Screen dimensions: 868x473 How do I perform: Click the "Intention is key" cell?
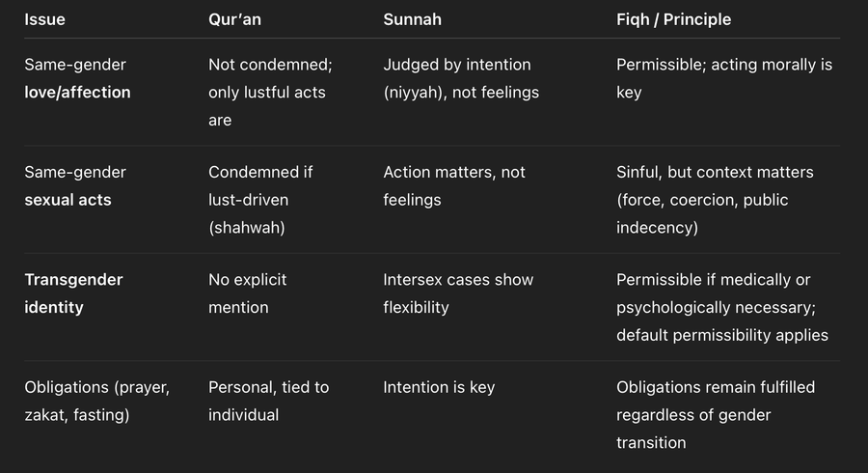pos(439,387)
